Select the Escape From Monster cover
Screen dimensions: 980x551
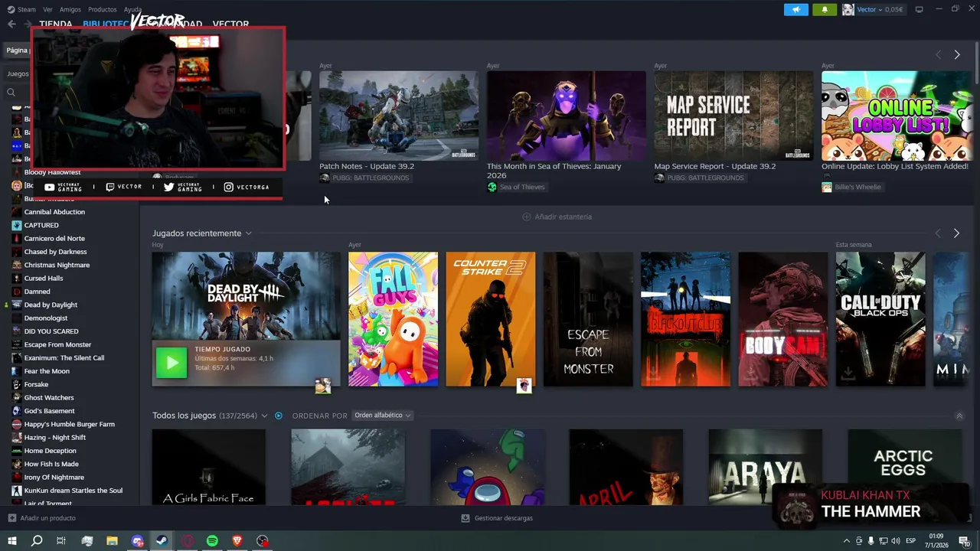[x=588, y=319]
